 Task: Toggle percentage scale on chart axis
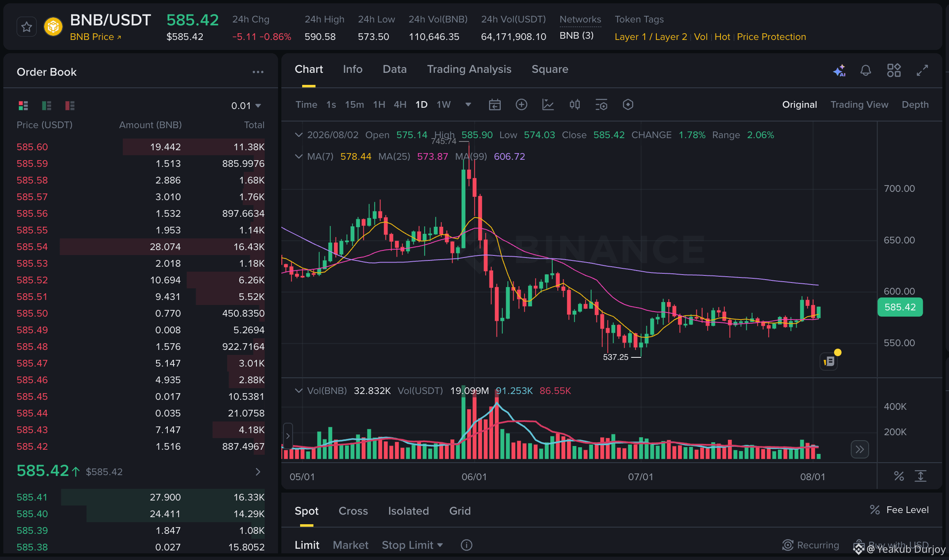(x=899, y=476)
